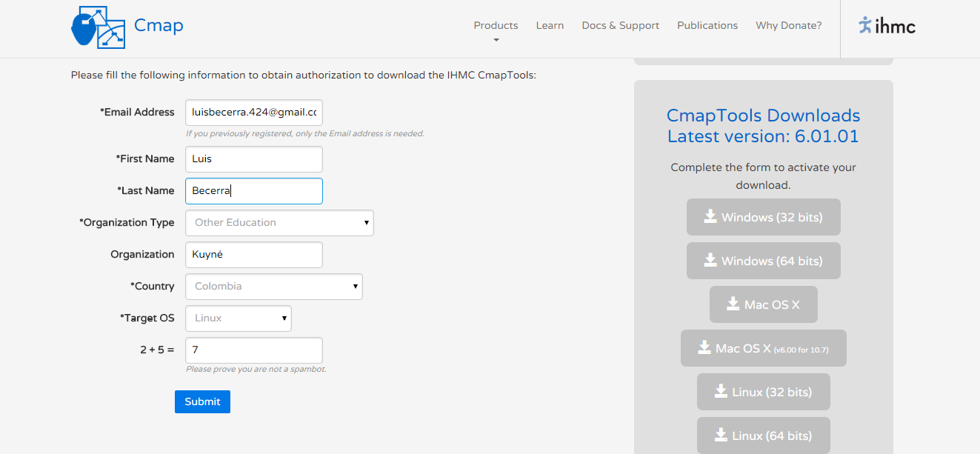The height and width of the screenshot is (454, 980).
Task: Submit the registration form
Action: coord(202,401)
